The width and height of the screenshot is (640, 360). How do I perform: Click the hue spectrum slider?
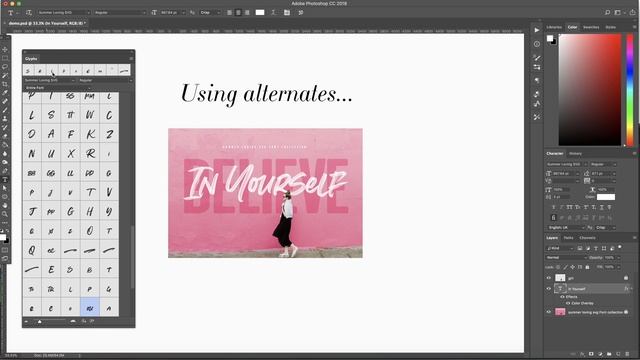pos(630,90)
